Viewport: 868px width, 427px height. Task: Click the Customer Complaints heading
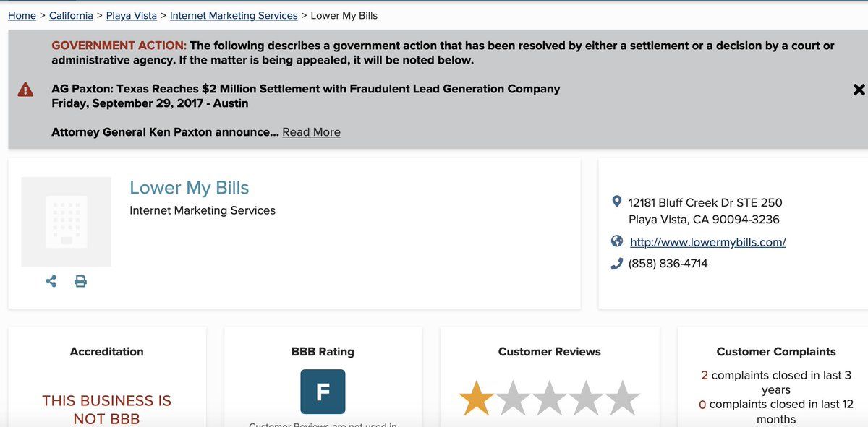click(x=775, y=352)
